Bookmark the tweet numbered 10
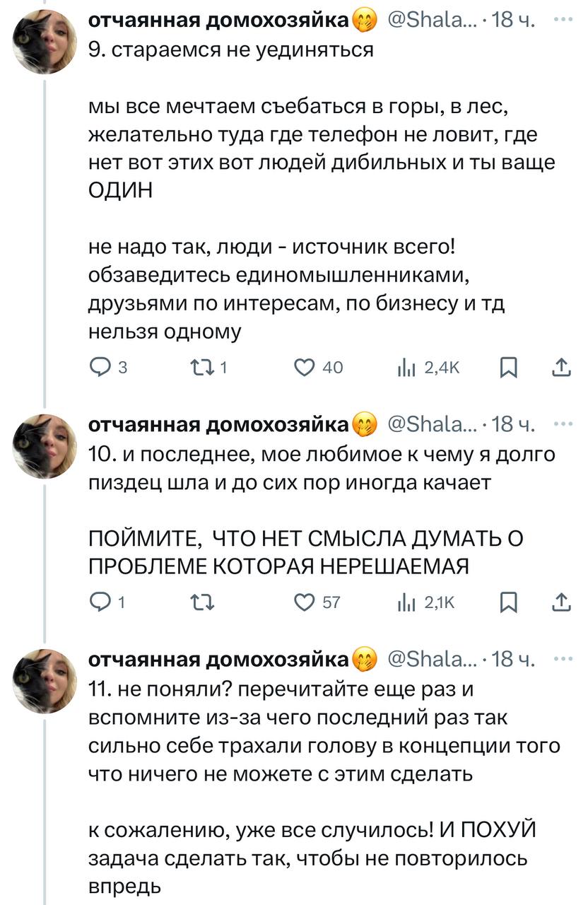The width and height of the screenshot is (588, 905). pos(507,602)
